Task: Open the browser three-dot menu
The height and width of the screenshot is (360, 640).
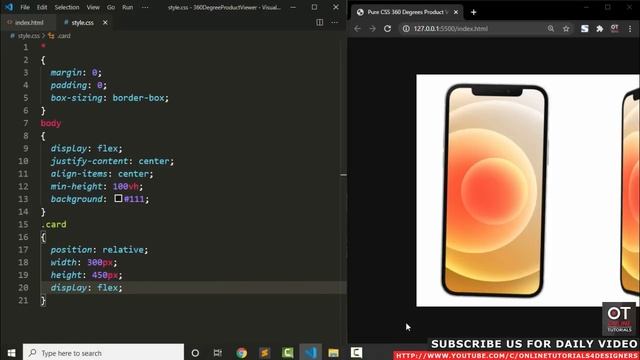Action: coord(630,29)
